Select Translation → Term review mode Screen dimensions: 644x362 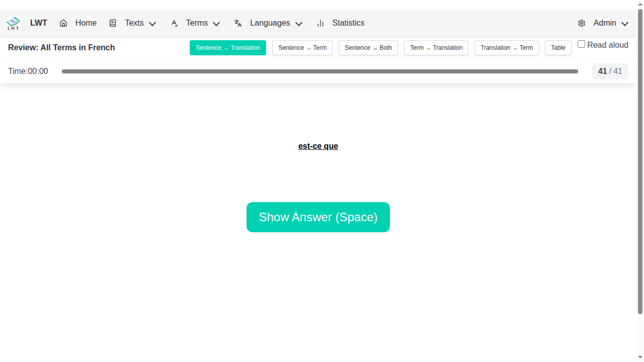507,48
